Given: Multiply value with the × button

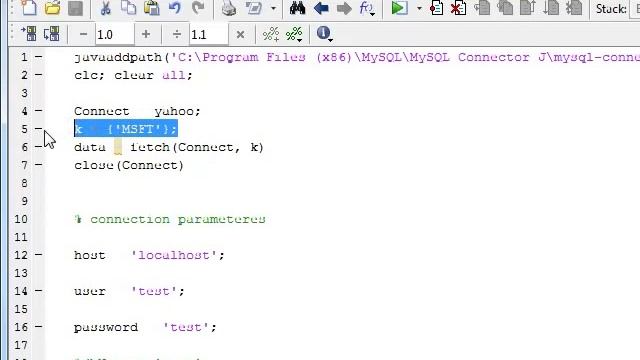Looking at the screenshot, I should pos(240,35).
